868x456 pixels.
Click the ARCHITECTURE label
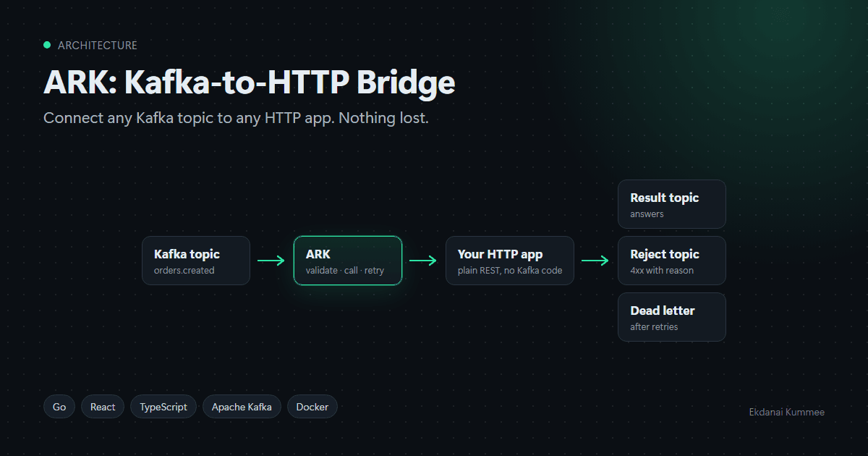point(98,45)
